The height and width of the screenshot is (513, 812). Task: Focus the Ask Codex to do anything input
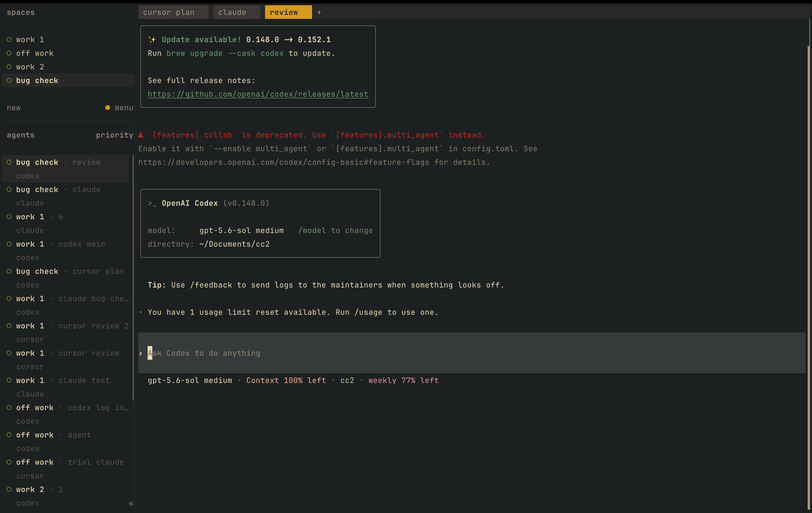(471, 353)
